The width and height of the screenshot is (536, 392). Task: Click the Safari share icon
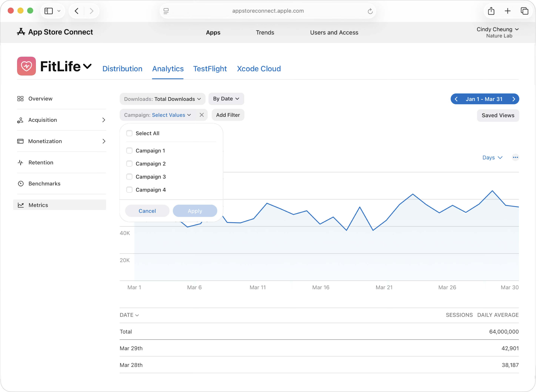click(x=491, y=11)
